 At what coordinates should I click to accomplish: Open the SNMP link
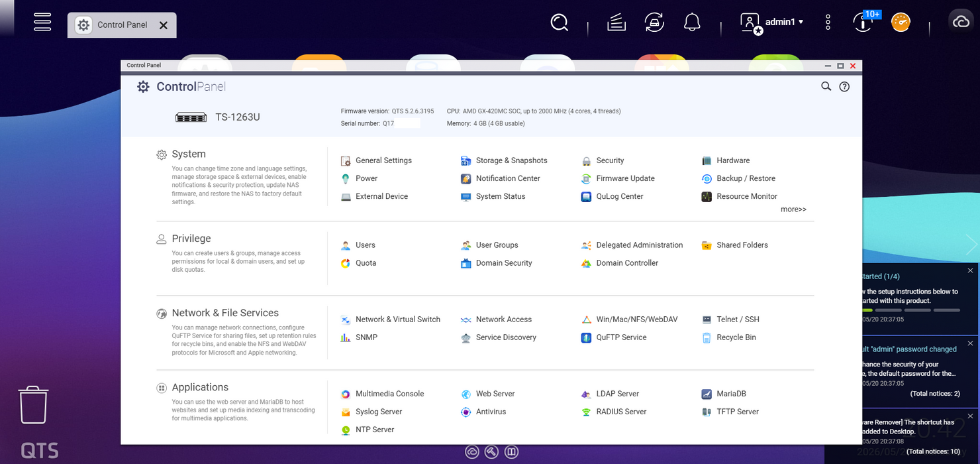coord(366,337)
